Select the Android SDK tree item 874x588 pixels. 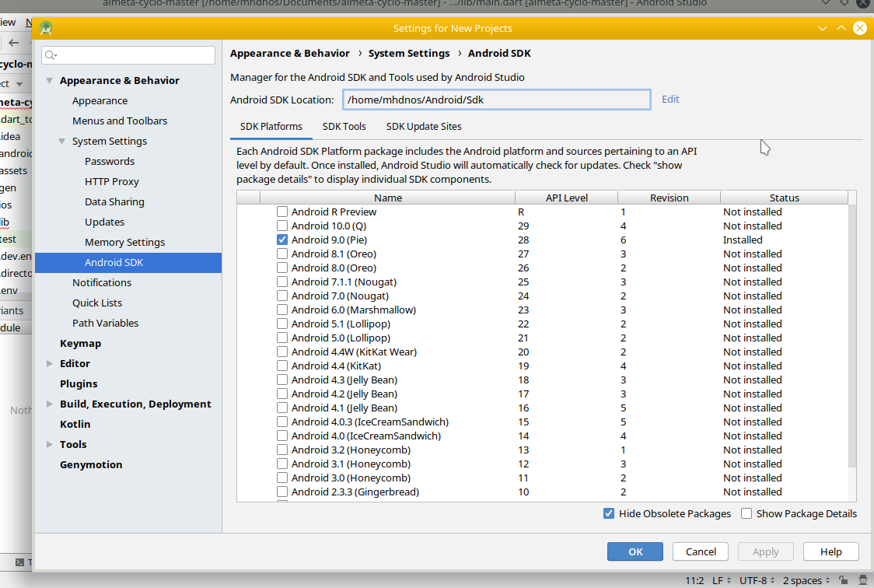(128, 263)
